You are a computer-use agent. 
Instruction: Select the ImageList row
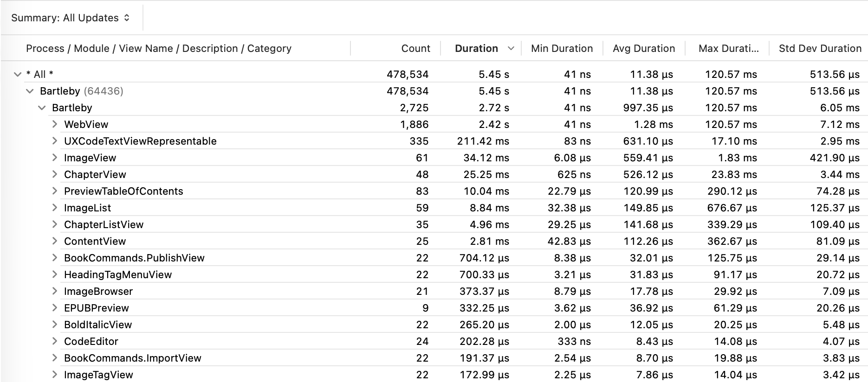[88, 208]
